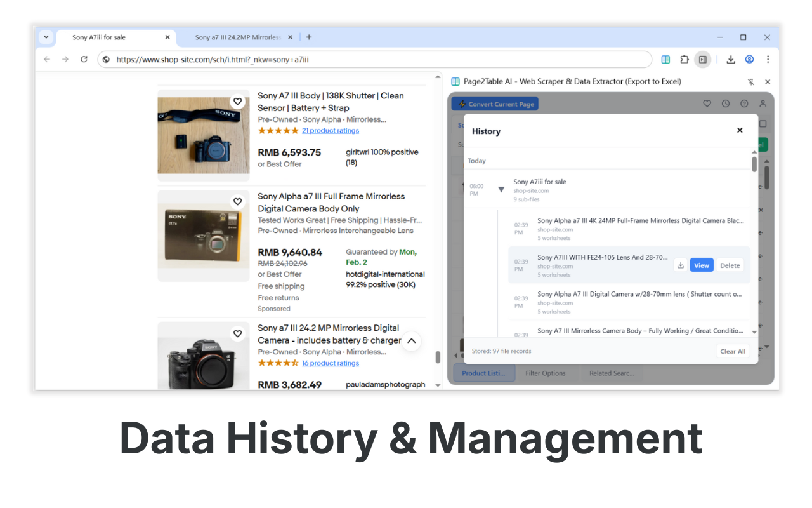Open the browser three-dot menu

pos(768,59)
